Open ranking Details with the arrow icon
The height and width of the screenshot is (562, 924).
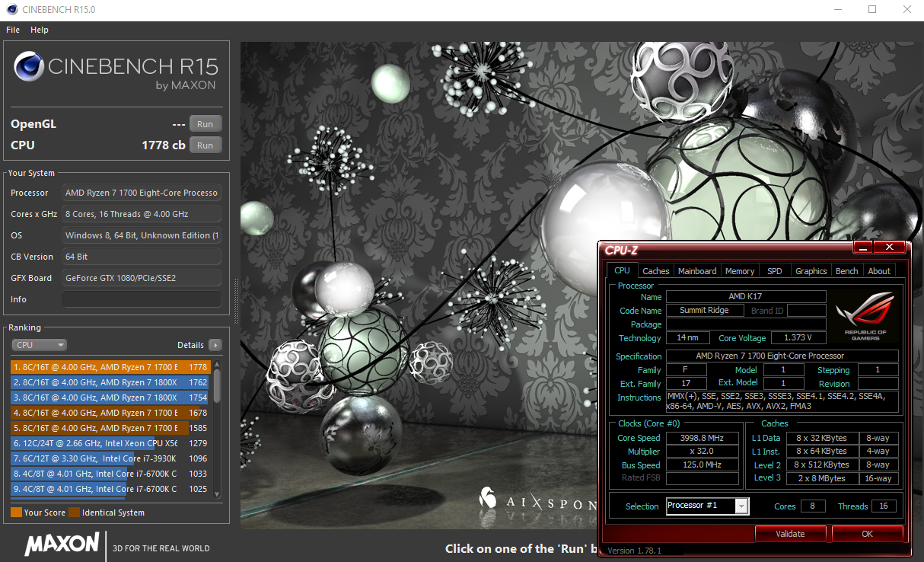click(x=215, y=345)
